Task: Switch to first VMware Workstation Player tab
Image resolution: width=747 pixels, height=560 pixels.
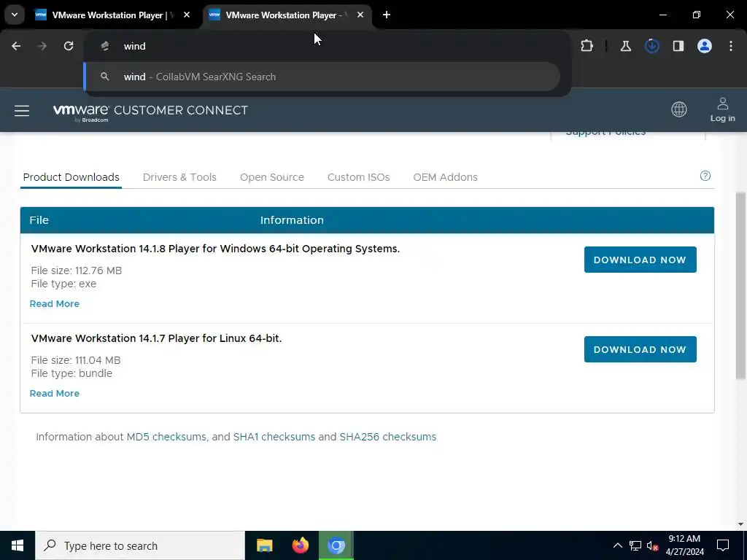Action: pyautogui.click(x=113, y=15)
